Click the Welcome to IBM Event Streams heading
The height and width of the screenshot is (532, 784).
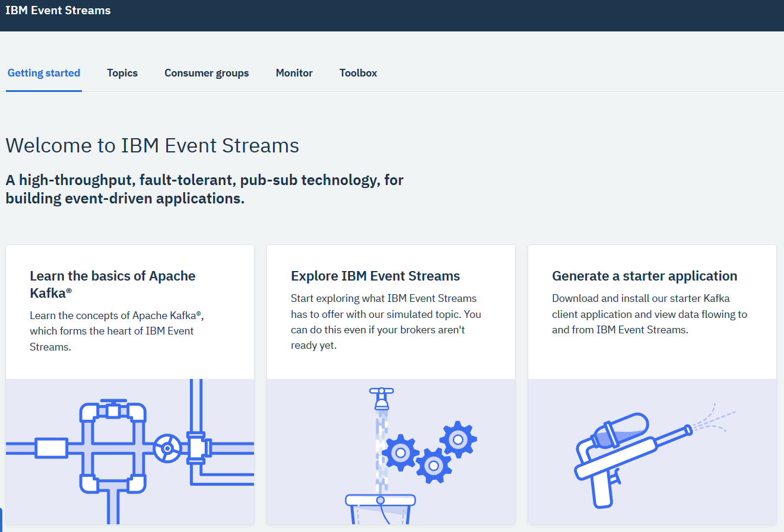click(153, 145)
